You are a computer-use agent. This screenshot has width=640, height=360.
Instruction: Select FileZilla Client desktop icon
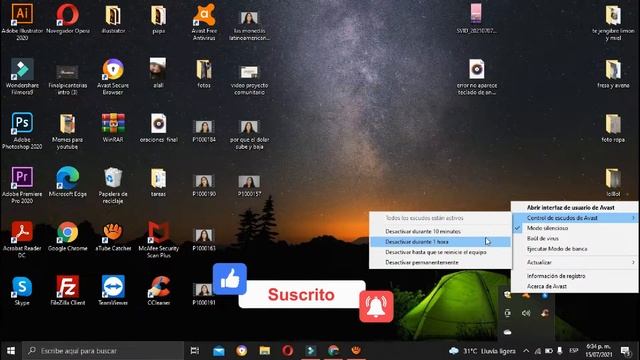tap(68, 291)
